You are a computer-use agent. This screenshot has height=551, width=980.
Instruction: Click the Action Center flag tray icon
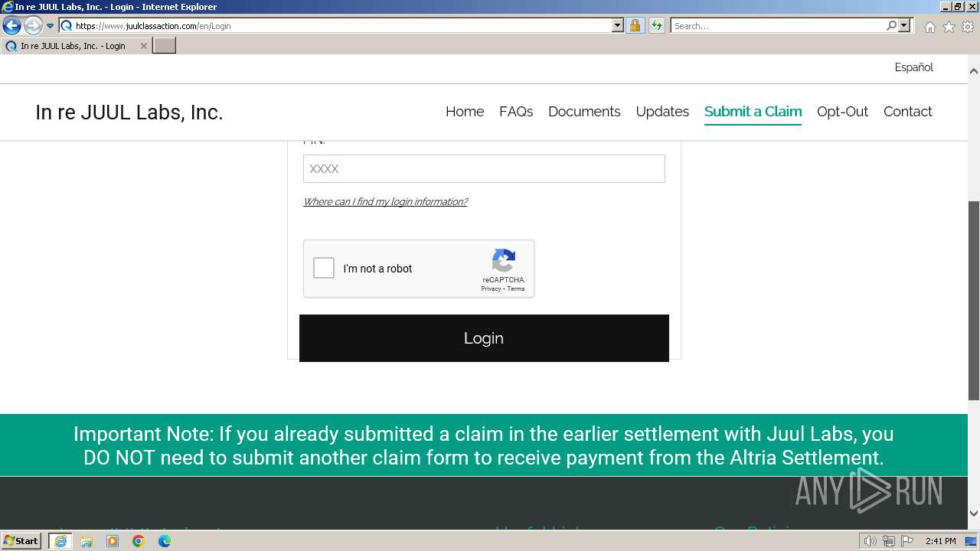(907, 541)
